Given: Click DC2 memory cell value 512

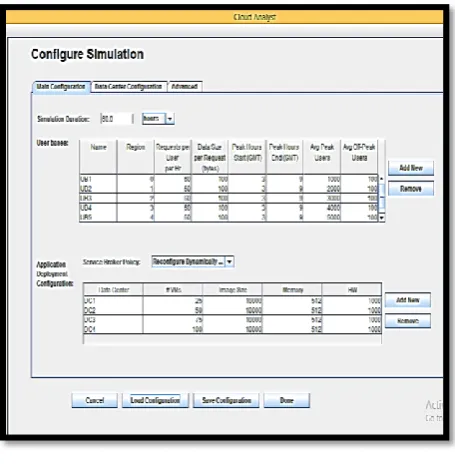Looking at the screenshot, I should pyautogui.click(x=292, y=310).
